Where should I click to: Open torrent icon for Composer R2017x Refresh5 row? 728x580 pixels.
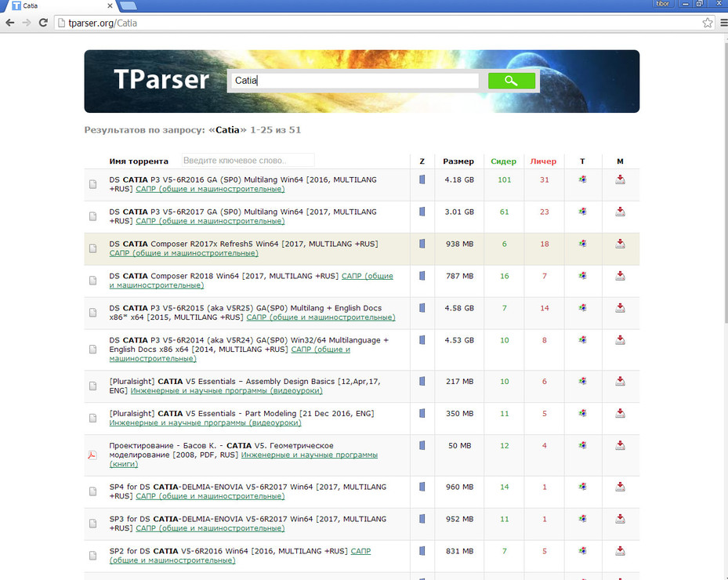(582, 243)
